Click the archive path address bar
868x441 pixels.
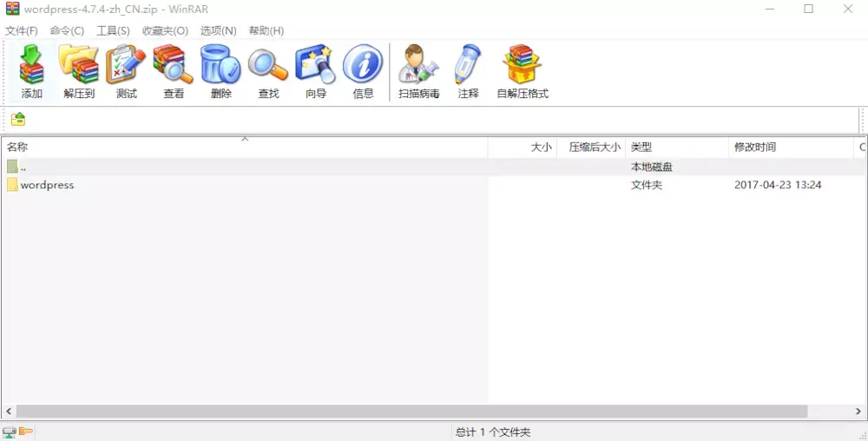(x=442, y=119)
